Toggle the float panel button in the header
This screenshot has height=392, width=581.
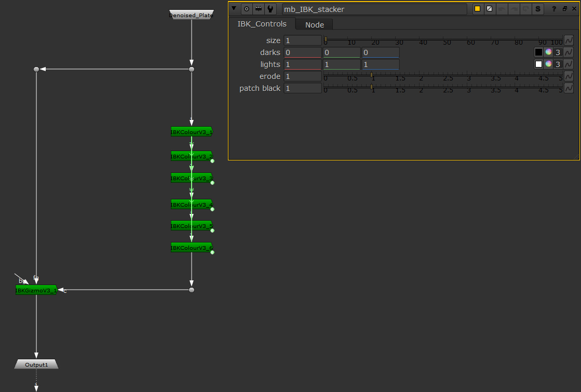point(565,9)
